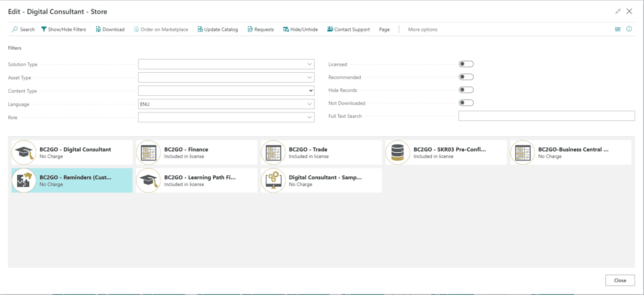644x295 pixels.
Task: Turn on the Recommended toggle
Action: [x=466, y=77]
